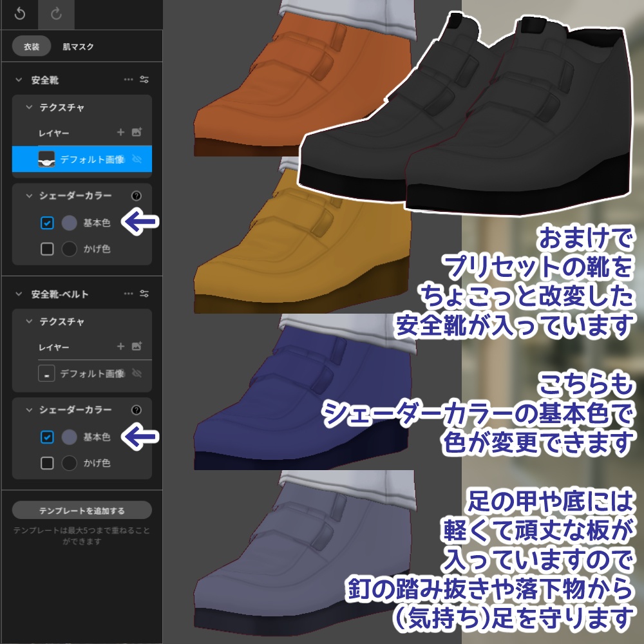This screenshot has height=644, width=644.
Task: Click the 基本色 color swatch for 安全靴
Action: [x=70, y=224]
